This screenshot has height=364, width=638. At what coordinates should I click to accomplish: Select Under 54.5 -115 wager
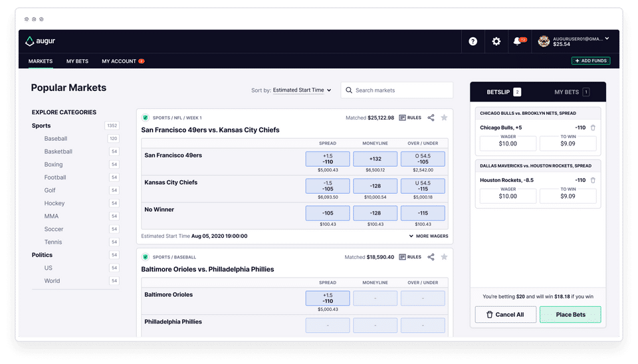click(x=423, y=186)
